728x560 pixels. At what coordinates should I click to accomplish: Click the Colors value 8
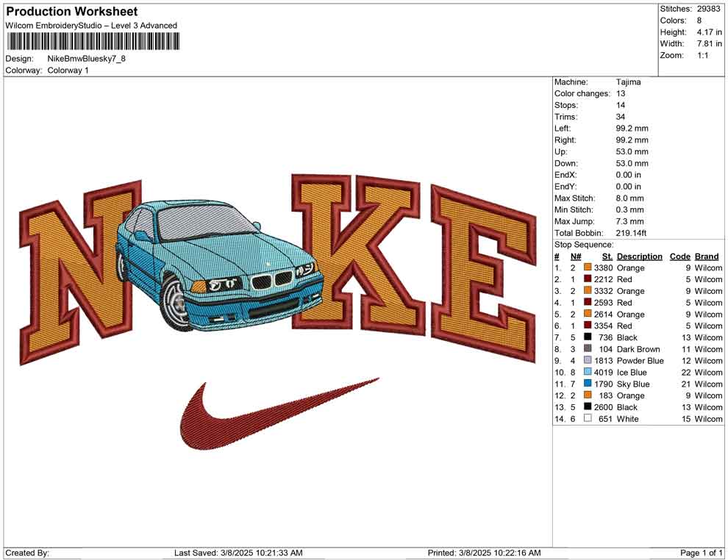click(699, 21)
